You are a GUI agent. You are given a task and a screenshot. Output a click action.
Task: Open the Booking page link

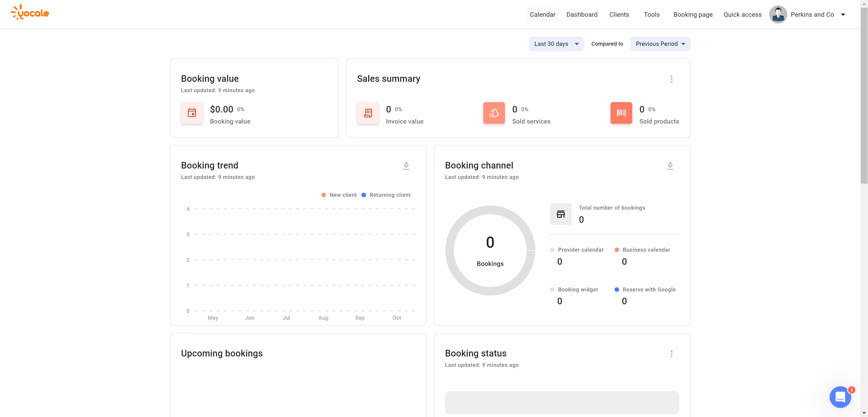click(x=693, y=14)
